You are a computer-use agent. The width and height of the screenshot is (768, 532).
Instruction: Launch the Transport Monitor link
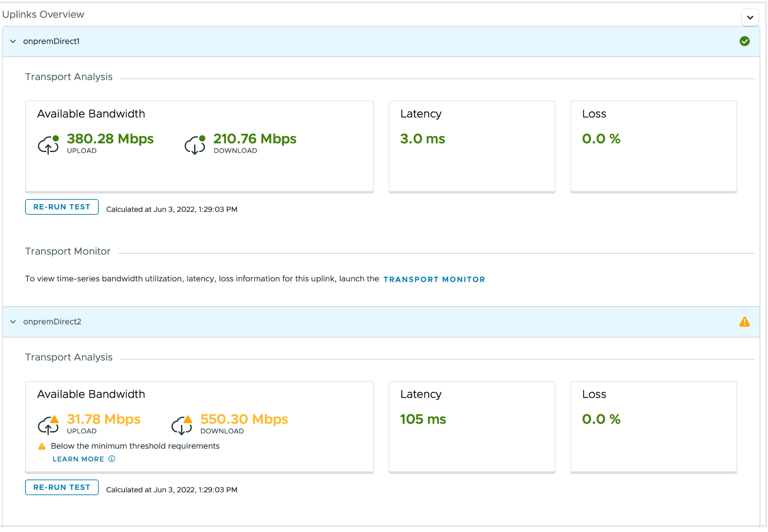pyautogui.click(x=434, y=280)
